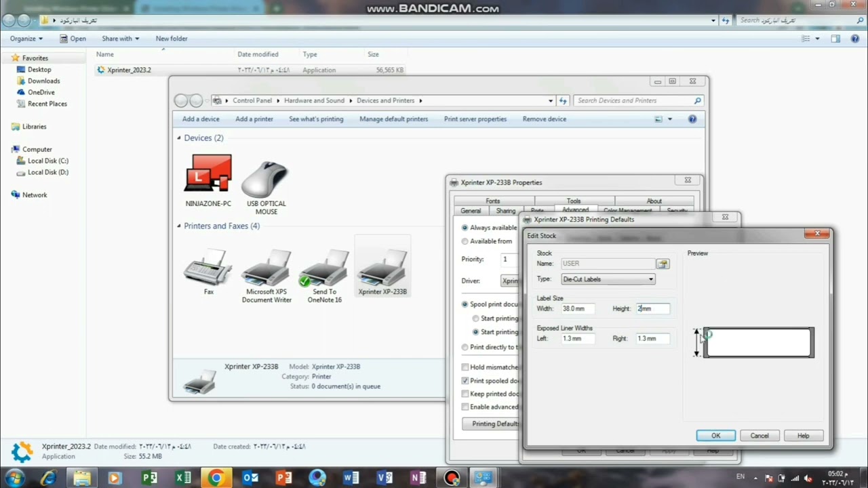Screen dimensions: 868x488
Task: Open Word from the taskbar
Action: [x=351, y=478]
